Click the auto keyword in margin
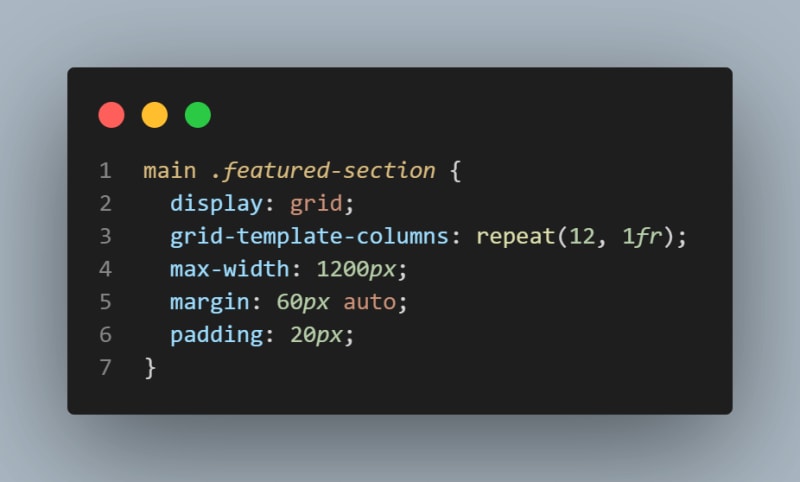Screen dimensions: 800x482 point(370,302)
